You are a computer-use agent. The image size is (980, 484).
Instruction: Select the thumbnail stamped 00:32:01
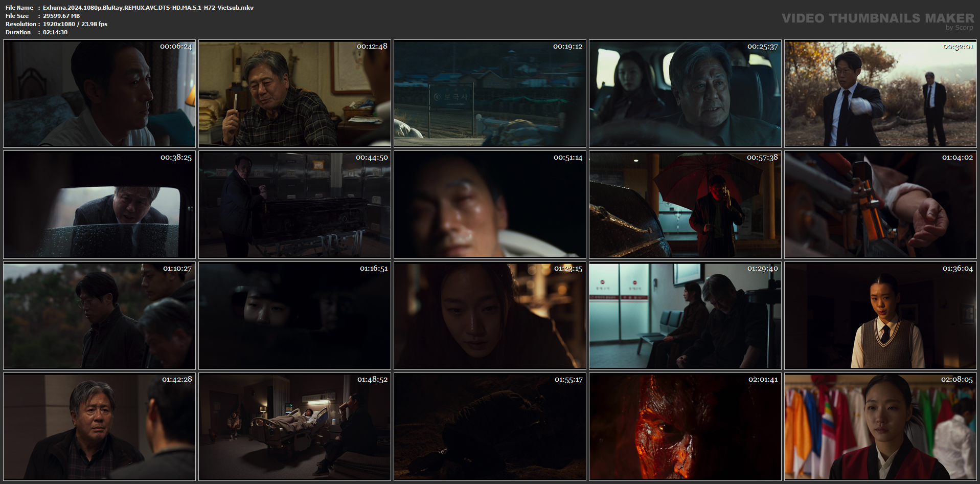(880, 94)
